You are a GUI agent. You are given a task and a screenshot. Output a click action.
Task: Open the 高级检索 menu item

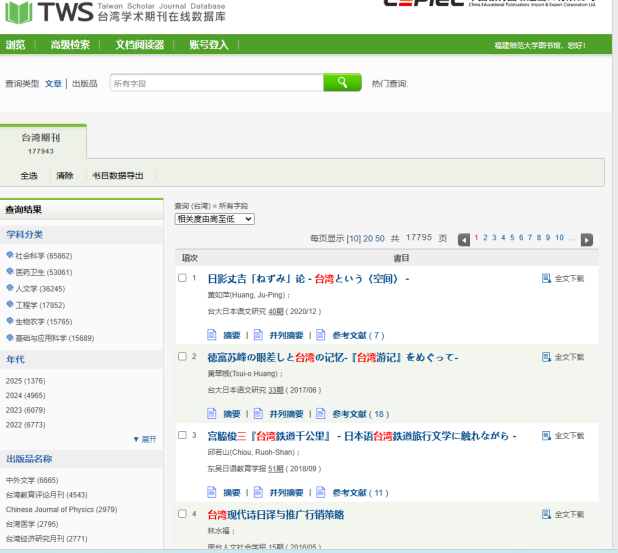click(70, 45)
